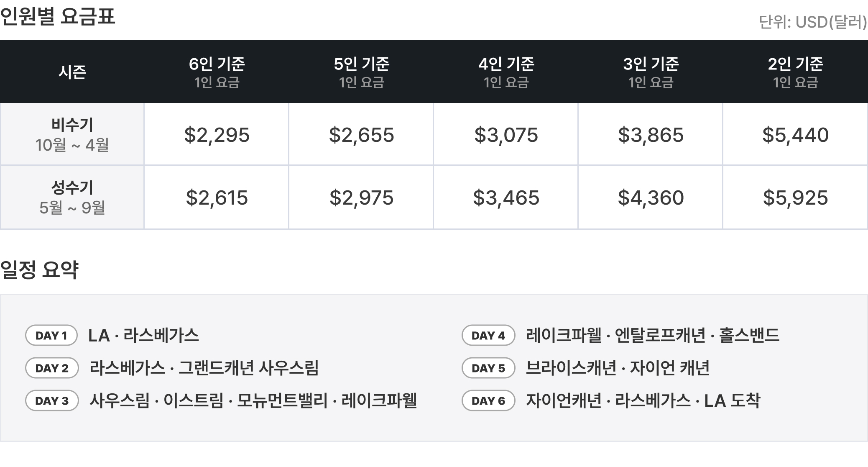Click the $5,925 peak-season price
Image resolution: width=868 pixels, height=467 pixels.
tap(795, 198)
